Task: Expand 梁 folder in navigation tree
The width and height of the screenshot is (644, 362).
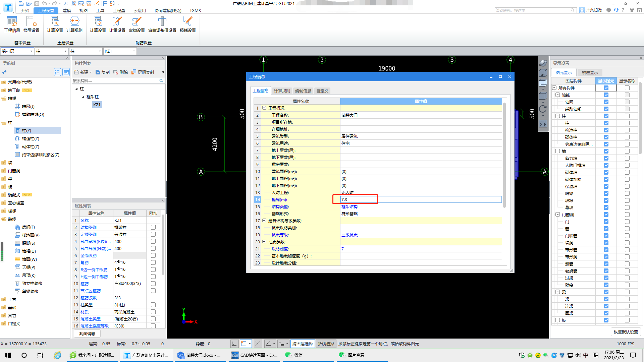Action: tap(4, 179)
